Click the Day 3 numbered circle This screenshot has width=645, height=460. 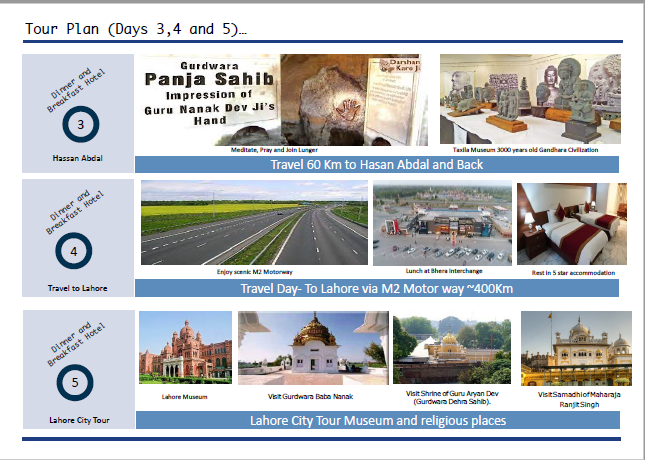coord(80,126)
